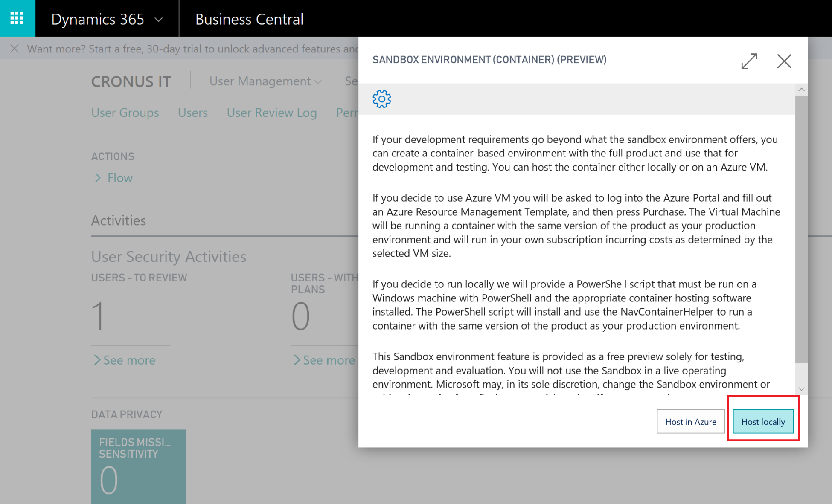Expand the User Management menu

(x=265, y=81)
